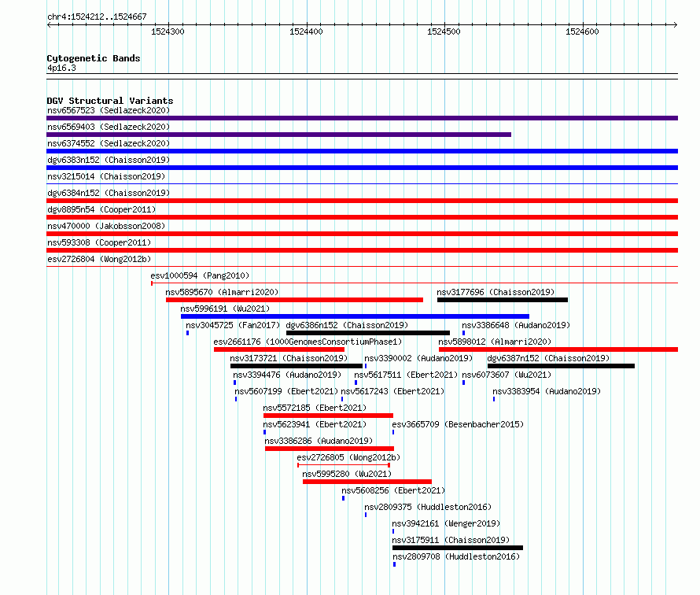Click esv2661176 (1000GenomesConsortiumPhase1) label
This screenshot has height=595, width=700.
coord(308,342)
